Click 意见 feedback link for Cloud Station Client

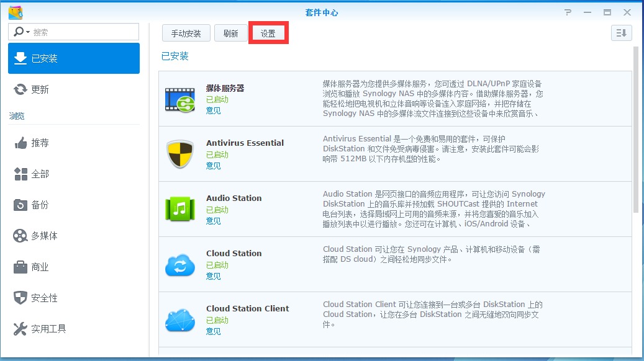coord(214,331)
